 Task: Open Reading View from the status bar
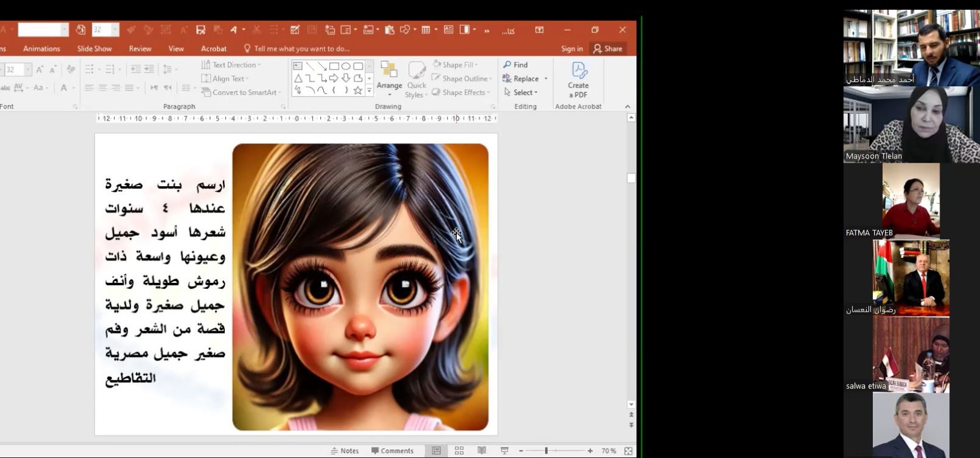(481, 451)
